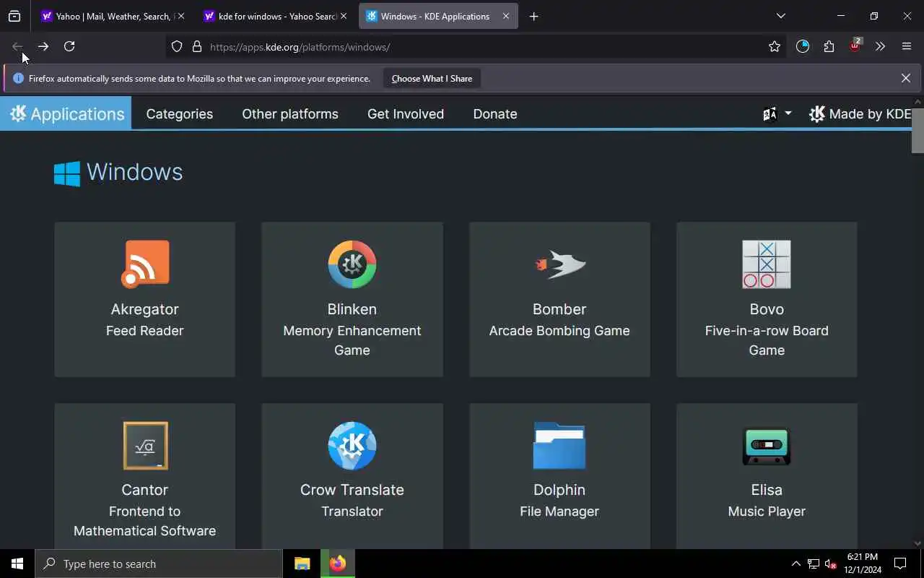This screenshot has width=924, height=578.
Task: Close the KDE Applications tab
Action: click(506, 16)
